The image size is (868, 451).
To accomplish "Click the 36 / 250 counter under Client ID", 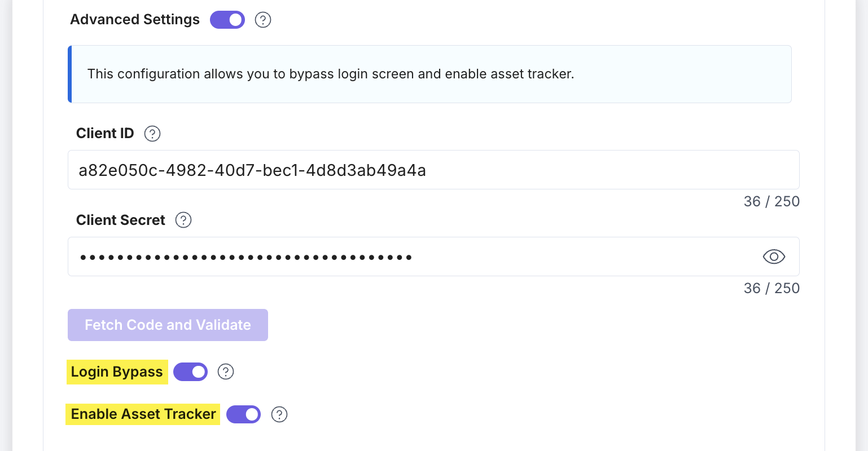I will (x=771, y=201).
